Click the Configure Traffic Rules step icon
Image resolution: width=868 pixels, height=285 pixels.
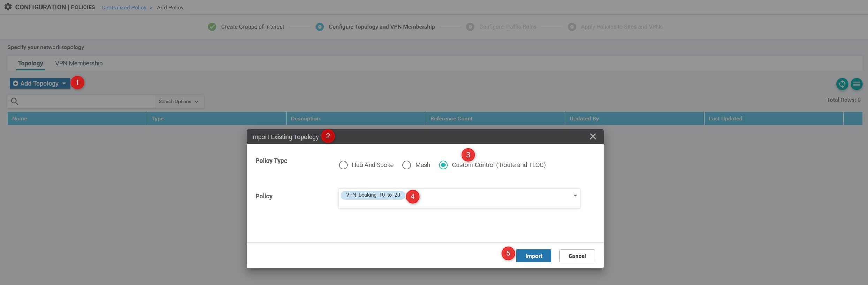tap(470, 27)
